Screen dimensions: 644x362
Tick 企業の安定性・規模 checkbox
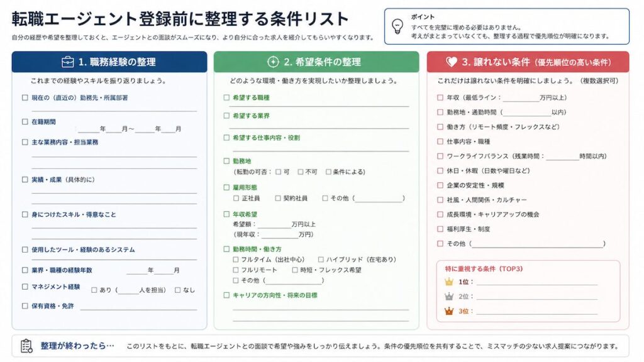coord(440,185)
